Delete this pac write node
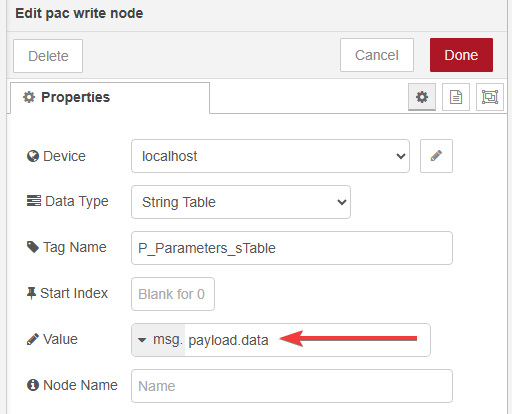The image size is (512, 414). click(48, 56)
